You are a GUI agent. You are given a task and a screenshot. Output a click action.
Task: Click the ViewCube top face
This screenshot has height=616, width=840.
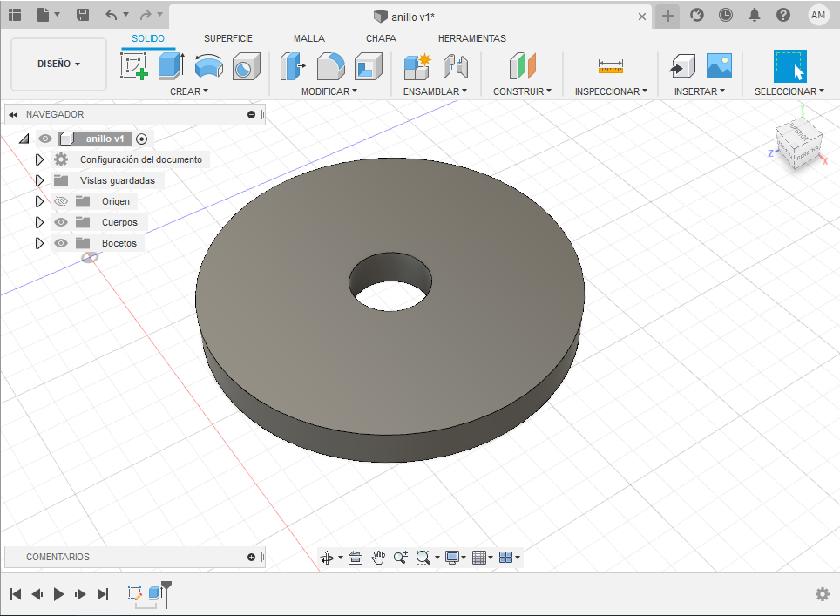coord(799,132)
